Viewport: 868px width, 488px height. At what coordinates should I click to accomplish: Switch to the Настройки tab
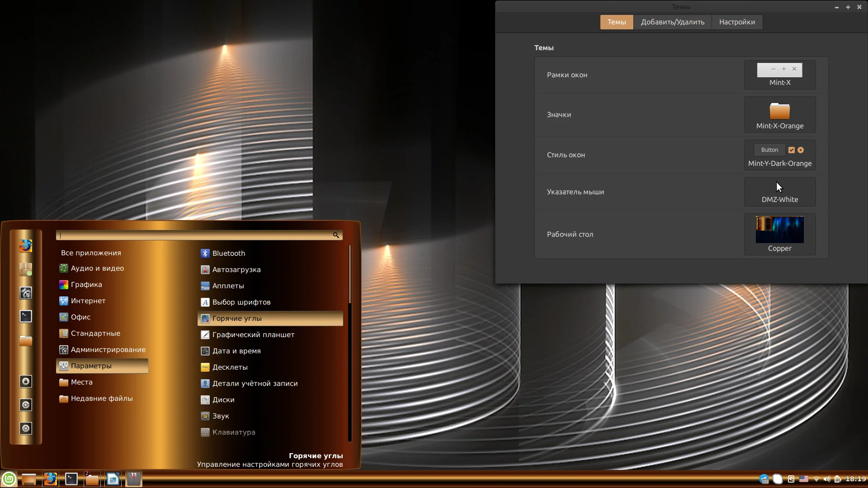(737, 22)
